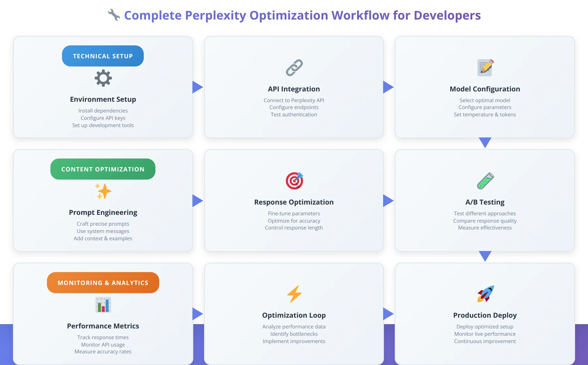This screenshot has width=588, height=365.
Task: Select the 'Monitor live performance' line
Action: coord(485,334)
